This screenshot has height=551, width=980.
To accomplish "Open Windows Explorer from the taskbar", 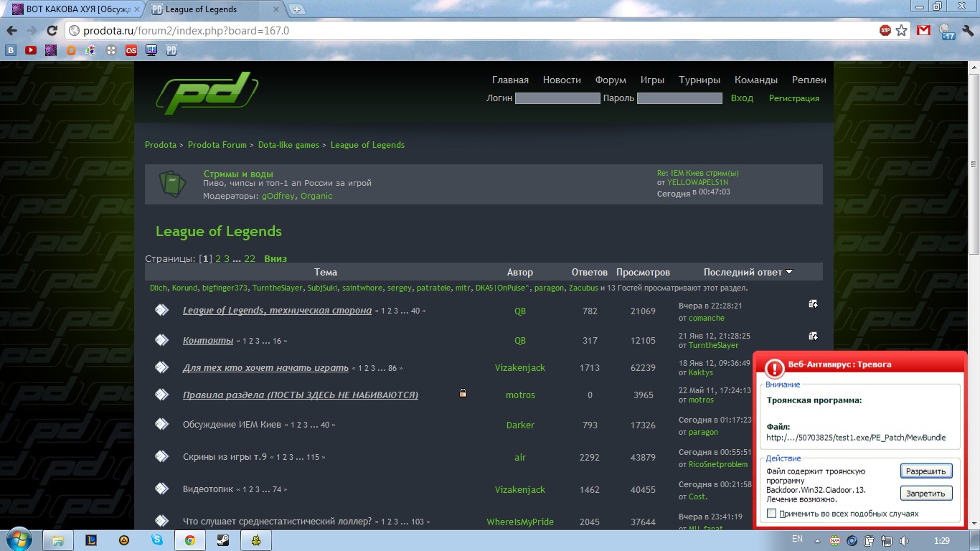I will 58,540.
